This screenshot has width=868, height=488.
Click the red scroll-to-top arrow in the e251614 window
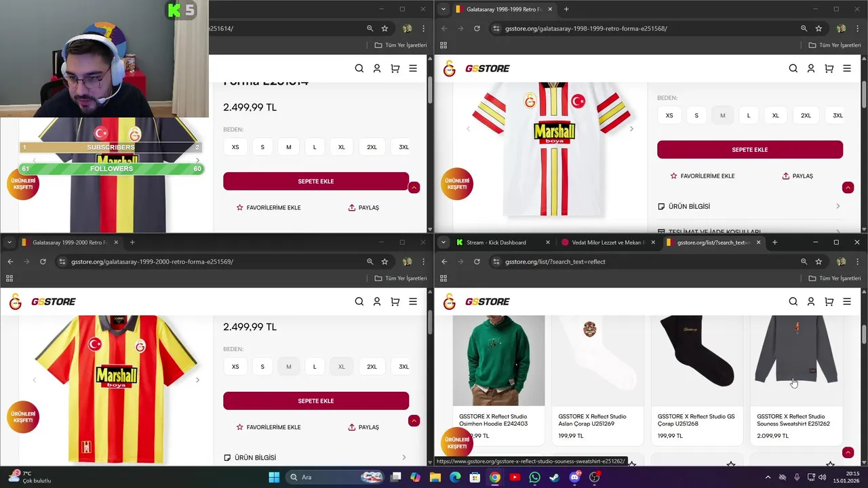coord(414,187)
